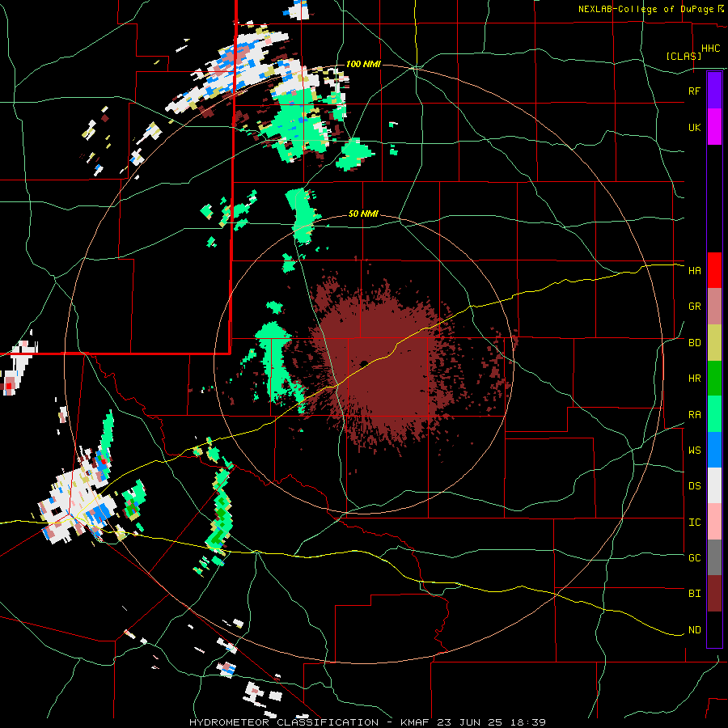Click the BD legend label

(694, 343)
